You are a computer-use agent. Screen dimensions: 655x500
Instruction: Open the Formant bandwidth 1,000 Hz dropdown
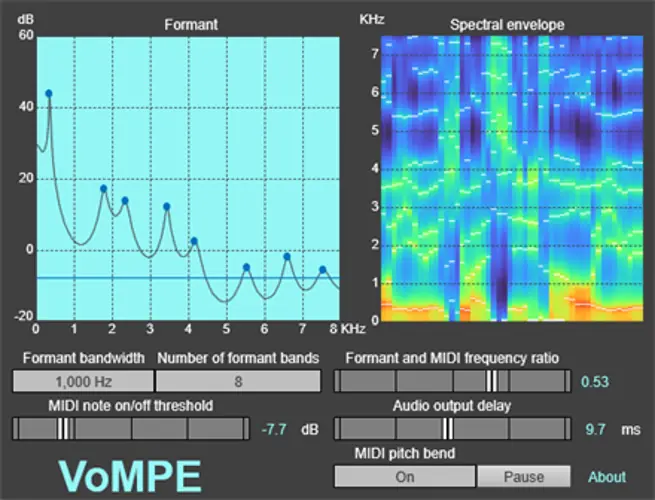(x=83, y=381)
